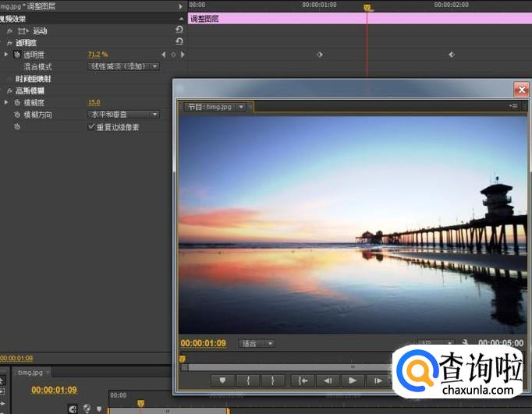
Task: Select the timg.jpg sequence tab in timeline
Action: pos(31,373)
